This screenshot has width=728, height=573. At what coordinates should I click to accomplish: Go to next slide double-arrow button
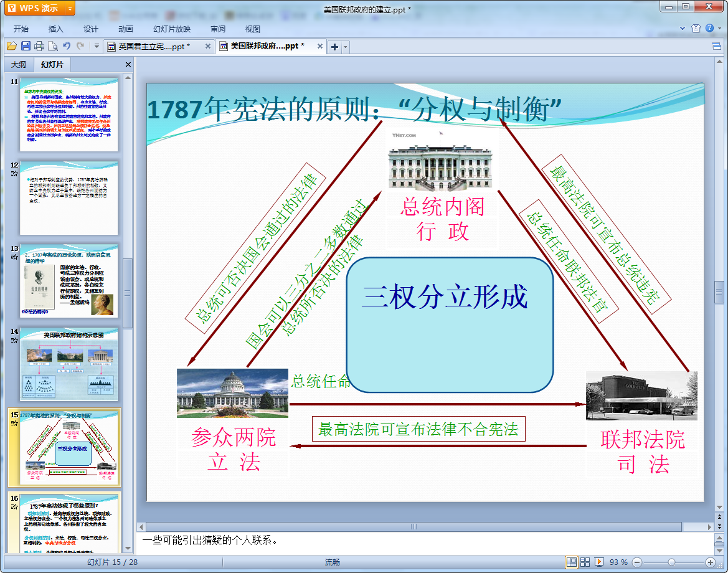click(720, 526)
